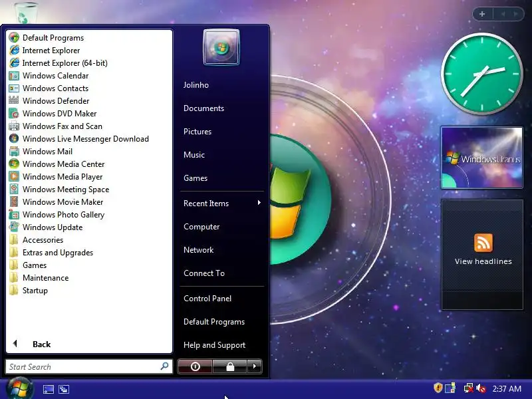The image size is (532, 399).
Task: Open Windows Meeting Space icon
Action: tap(14, 190)
